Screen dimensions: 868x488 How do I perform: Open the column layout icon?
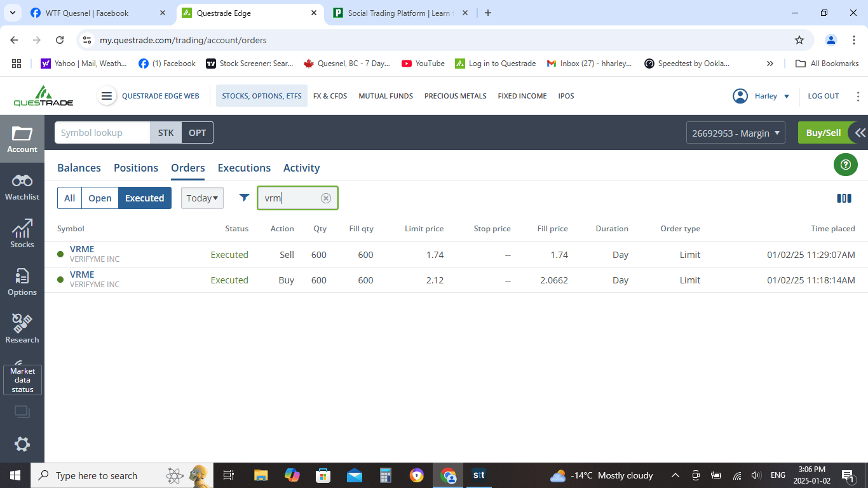(x=844, y=198)
